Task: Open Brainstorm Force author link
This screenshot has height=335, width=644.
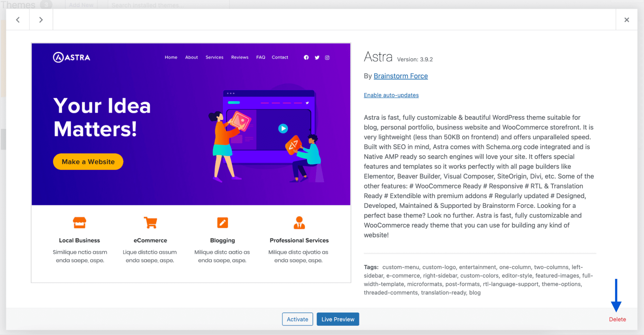Action: [401, 76]
